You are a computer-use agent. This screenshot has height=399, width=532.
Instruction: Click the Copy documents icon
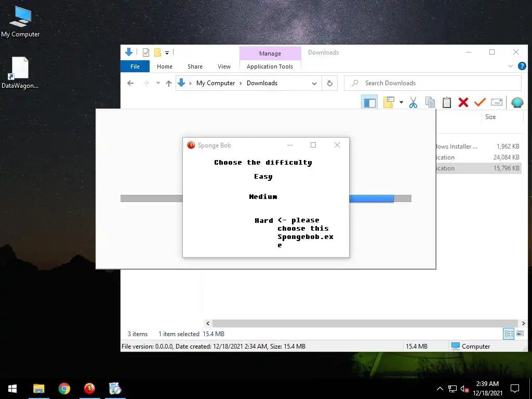pos(430,102)
